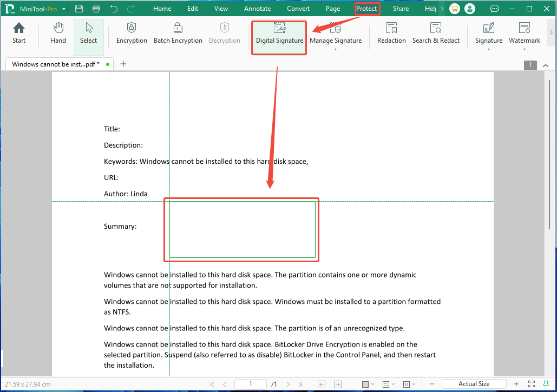Image resolution: width=557 pixels, height=392 pixels.
Task: Click the Start home icon
Action: click(x=18, y=32)
